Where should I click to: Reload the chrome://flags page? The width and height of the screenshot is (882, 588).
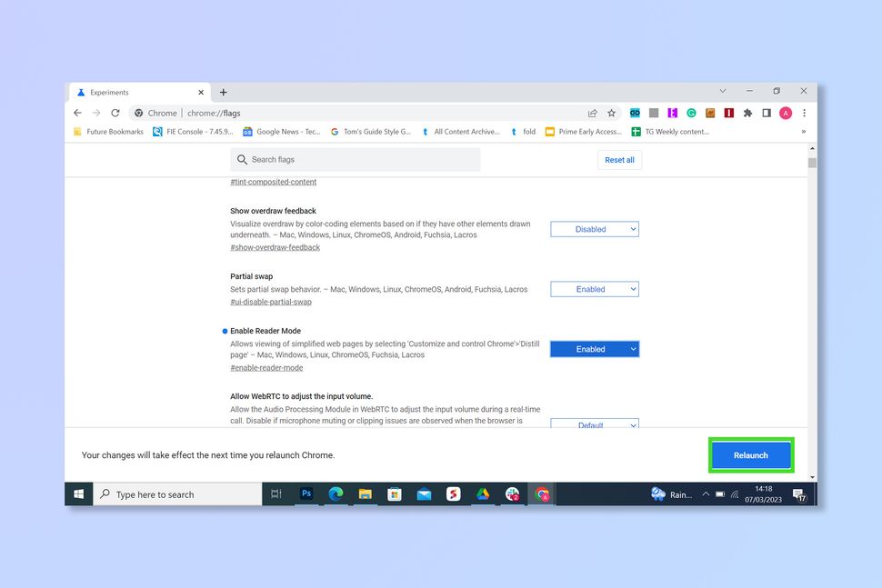click(x=115, y=113)
